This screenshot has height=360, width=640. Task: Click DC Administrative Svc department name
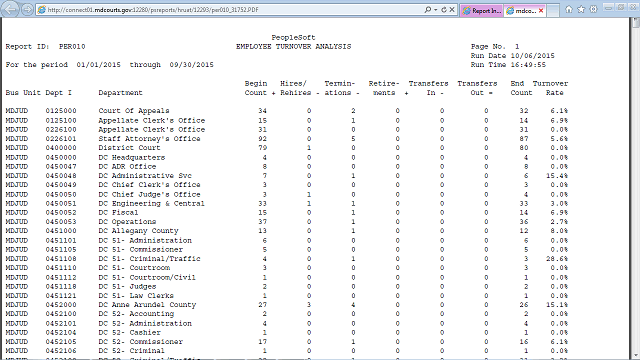[145, 176]
